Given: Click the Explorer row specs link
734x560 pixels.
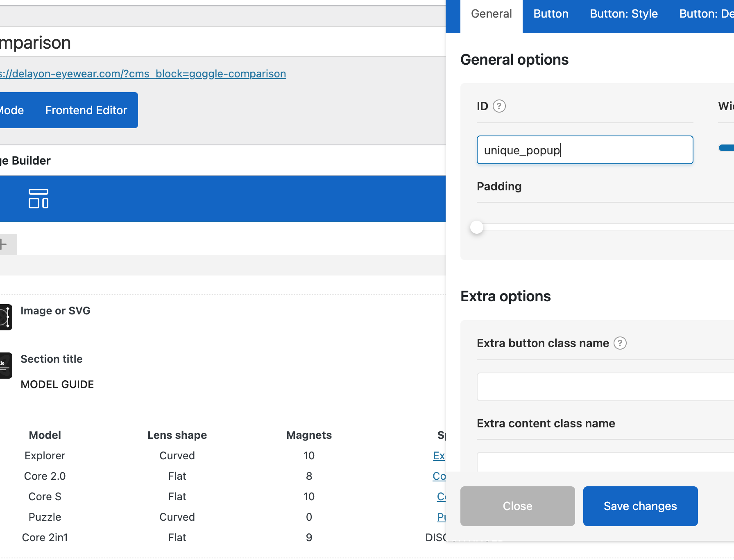Looking at the screenshot, I should point(439,456).
